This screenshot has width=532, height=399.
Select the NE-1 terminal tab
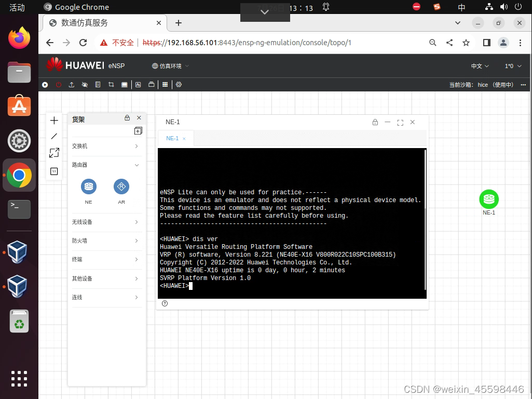click(x=172, y=139)
